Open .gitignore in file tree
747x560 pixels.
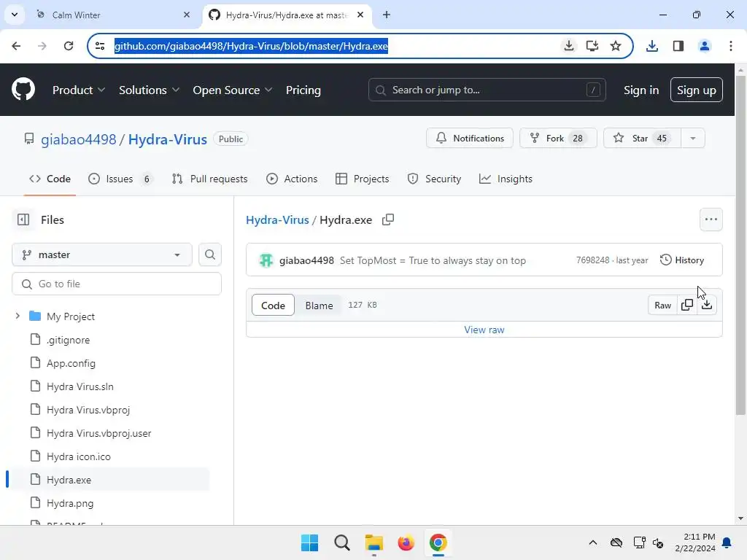68,340
